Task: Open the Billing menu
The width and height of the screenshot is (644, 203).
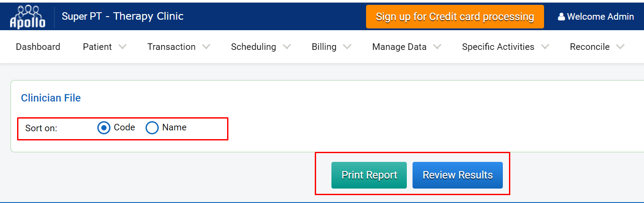Action: 324,47
